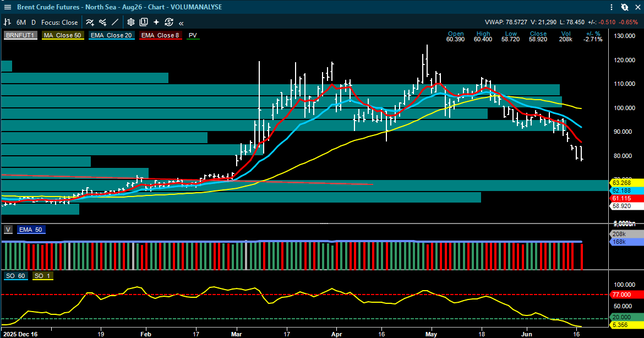Select the SO 60 oscillator label
This screenshot has height=338, width=644.
point(15,276)
